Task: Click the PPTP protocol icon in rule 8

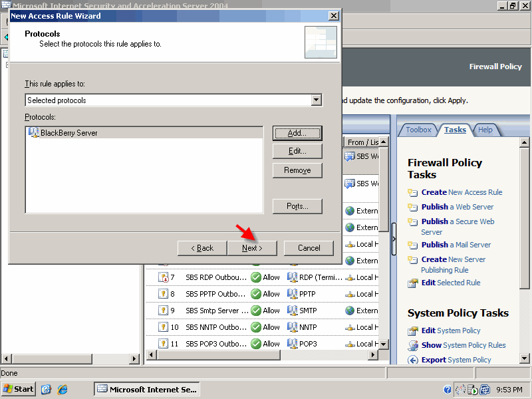Action: click(292, 294)
